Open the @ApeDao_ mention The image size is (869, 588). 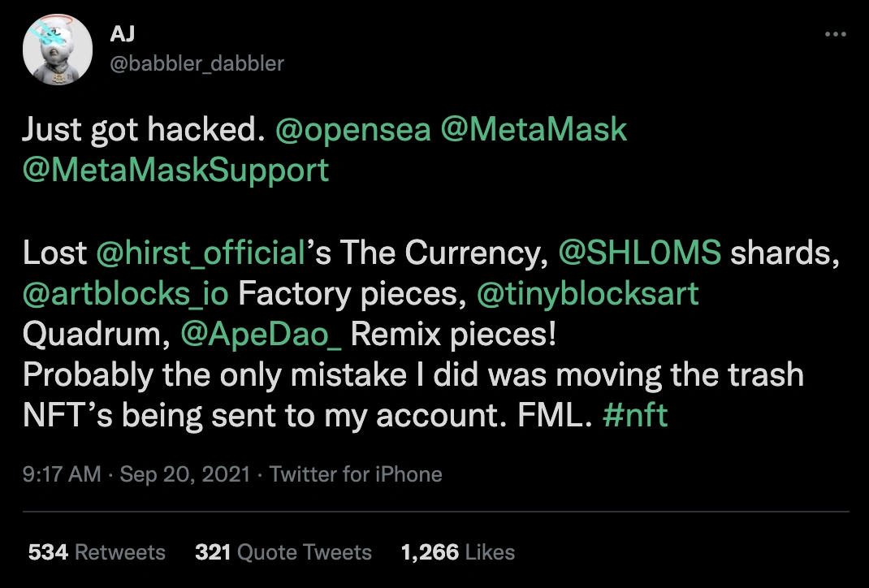[x=261, y=335]
